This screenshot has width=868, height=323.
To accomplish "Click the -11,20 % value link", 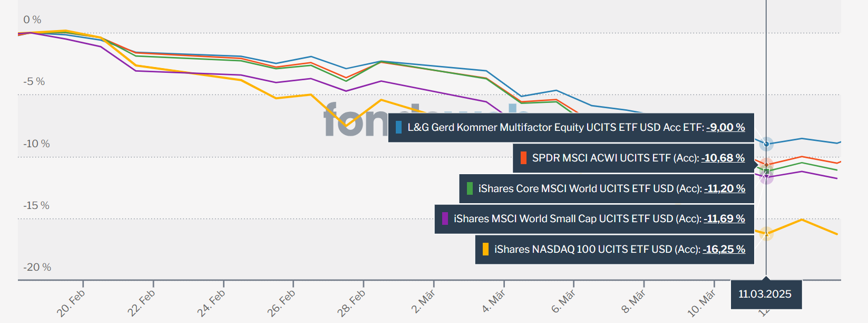I will tap(725, 188).
